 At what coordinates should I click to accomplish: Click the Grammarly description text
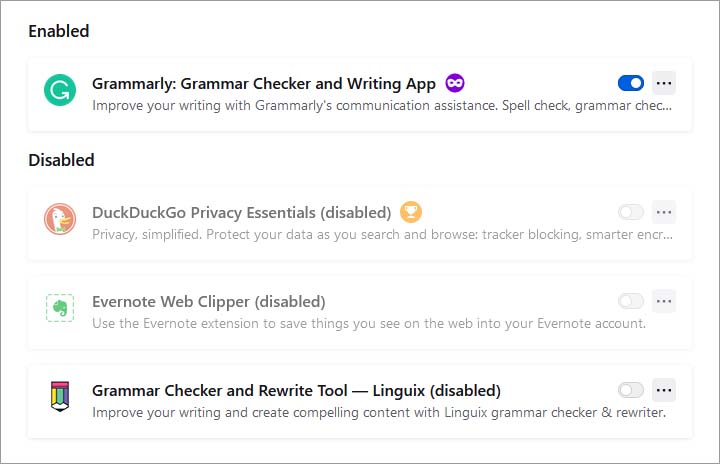(382, 104)
